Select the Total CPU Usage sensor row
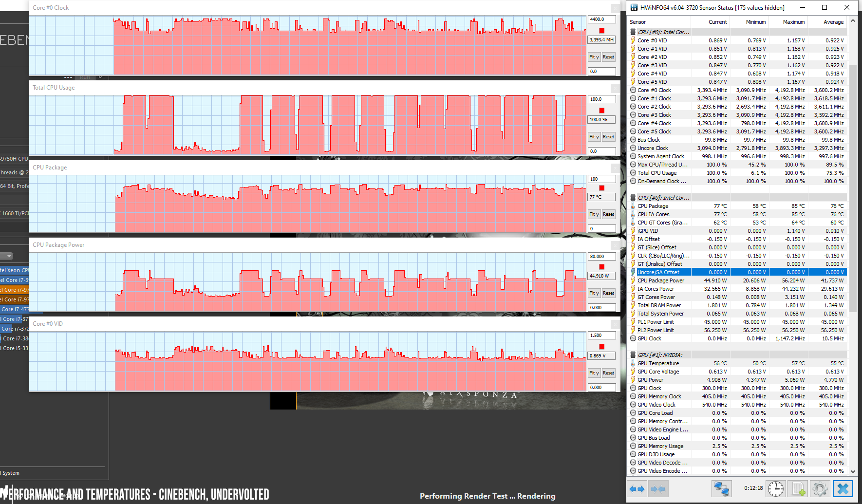The height and width of the screenshot is (504, 862). pos(737,173)
